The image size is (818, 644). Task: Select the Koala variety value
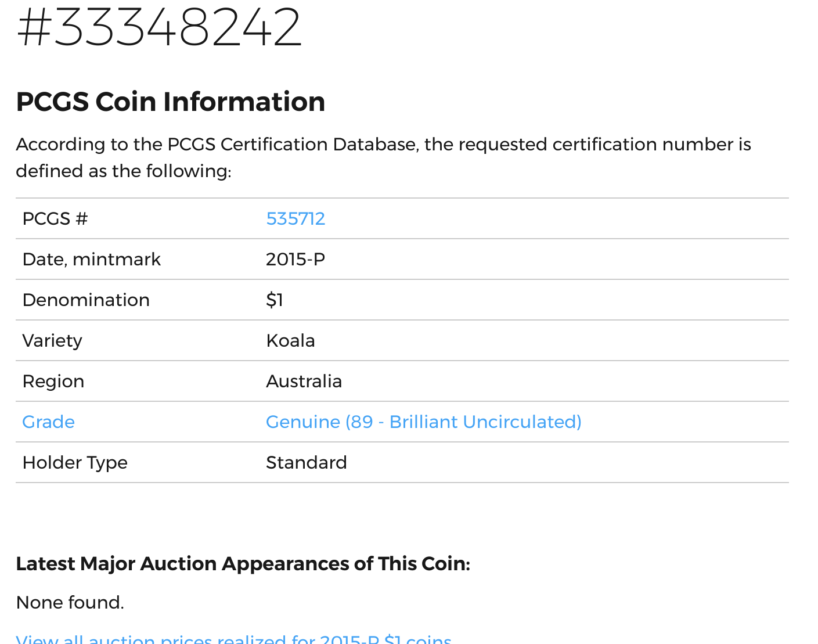click(x=290, y=341)
